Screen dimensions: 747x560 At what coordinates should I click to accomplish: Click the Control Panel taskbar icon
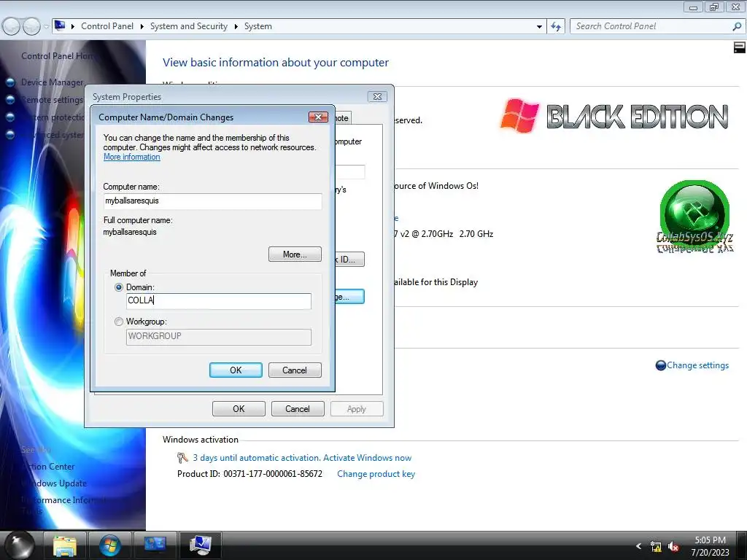pyautogui.click(x=155, y=545)
